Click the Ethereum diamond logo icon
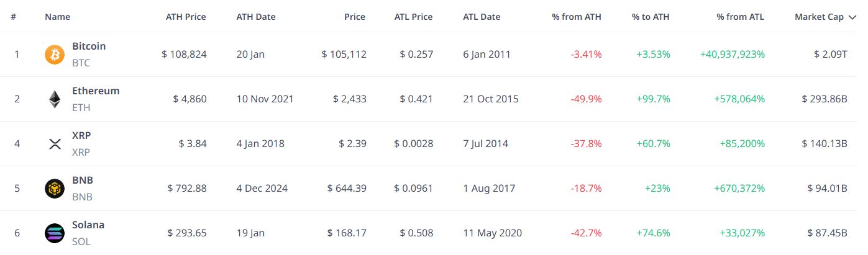868x255 pixels. coord(55,99)
